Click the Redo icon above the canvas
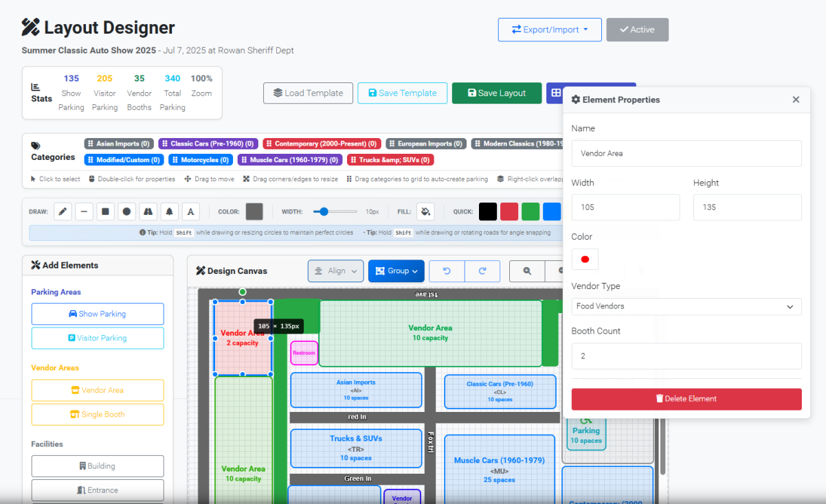This screenshot has height=504, width=826. [x=482, y=271]
